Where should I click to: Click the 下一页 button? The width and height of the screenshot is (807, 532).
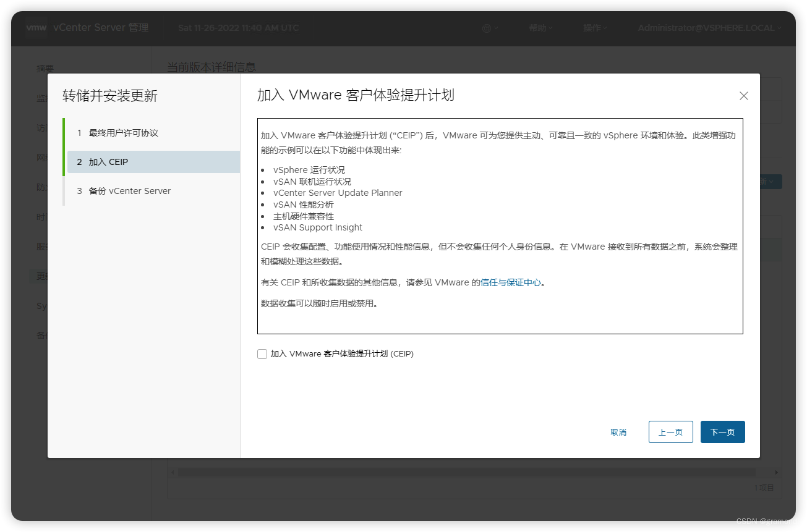[722, 432]
